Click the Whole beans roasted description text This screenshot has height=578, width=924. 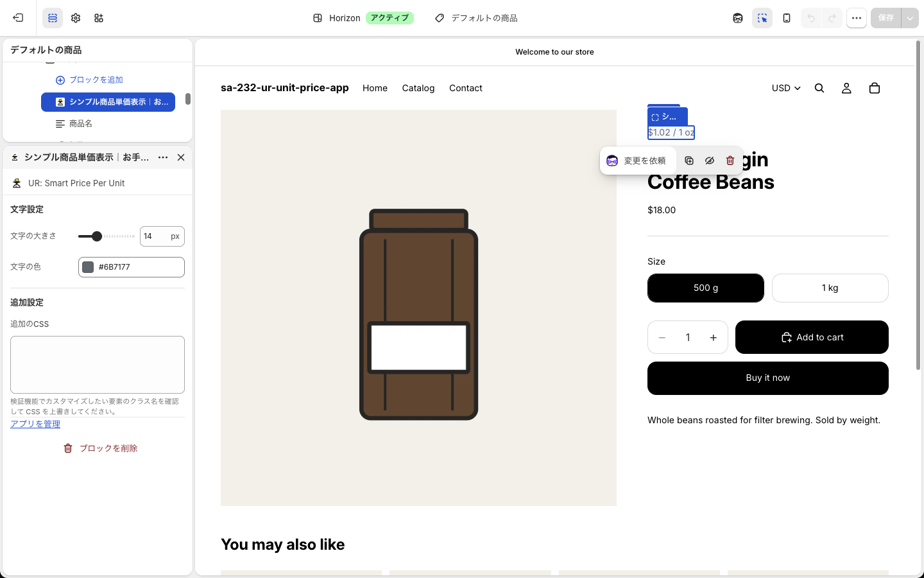click(764, 420)
